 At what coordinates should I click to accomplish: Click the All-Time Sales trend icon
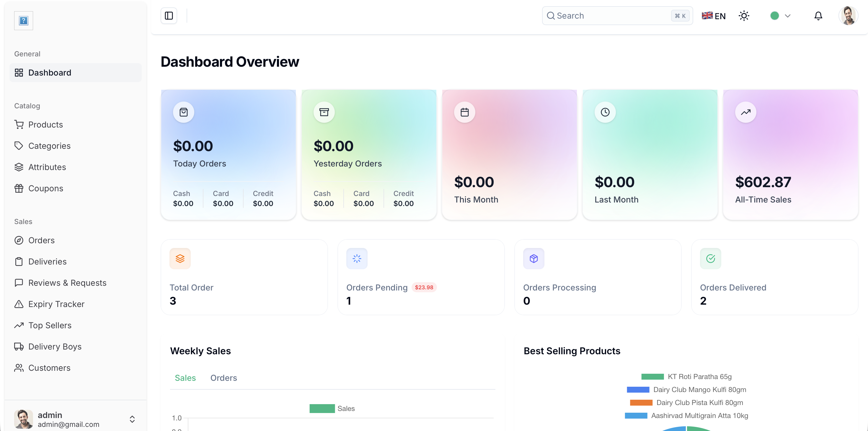[x=746, y=112]
